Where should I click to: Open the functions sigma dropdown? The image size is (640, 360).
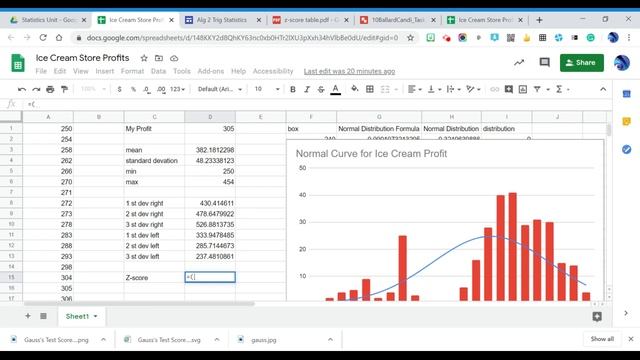pyautogui.click(x=562, y=89)
